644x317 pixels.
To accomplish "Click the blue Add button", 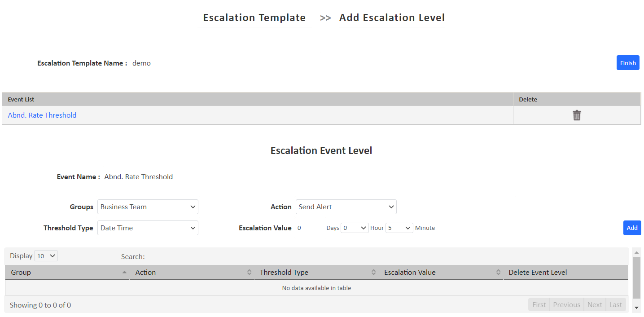I will [x=632, y=228].
